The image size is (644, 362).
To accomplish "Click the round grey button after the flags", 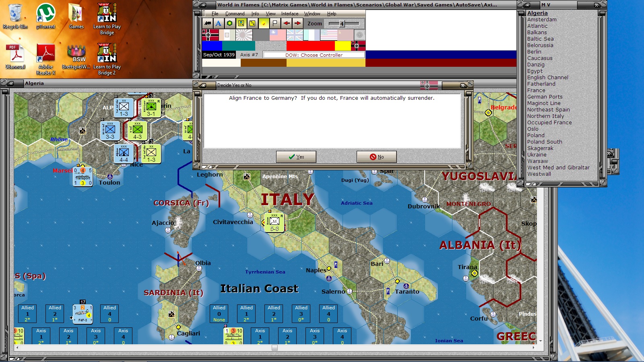I will tap(360, 35).
